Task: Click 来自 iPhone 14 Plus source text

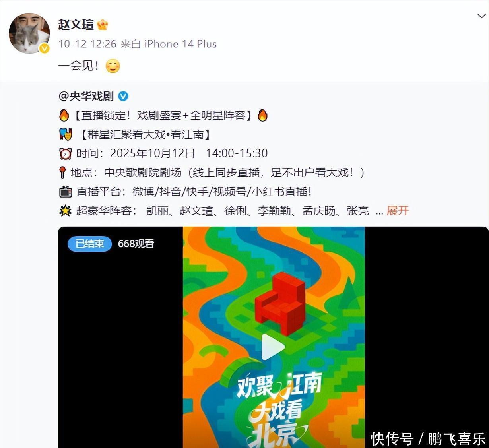Action: click(169, 44)
